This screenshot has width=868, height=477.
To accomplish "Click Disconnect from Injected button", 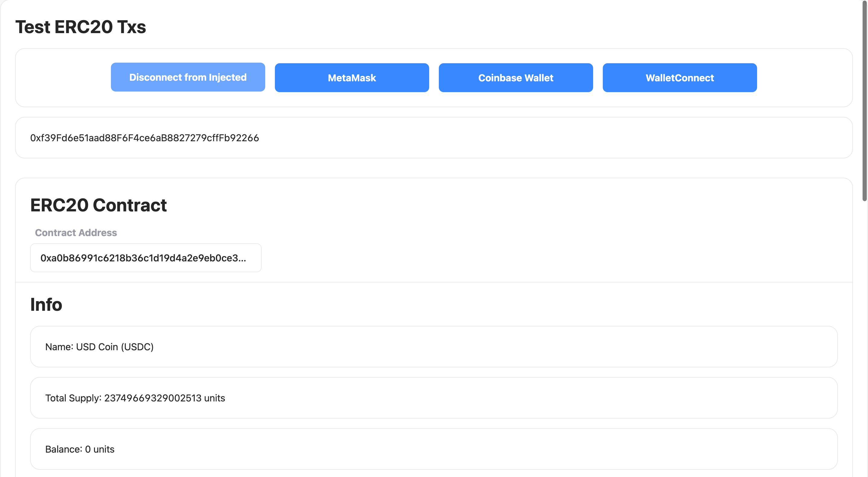I will [188, 77].
